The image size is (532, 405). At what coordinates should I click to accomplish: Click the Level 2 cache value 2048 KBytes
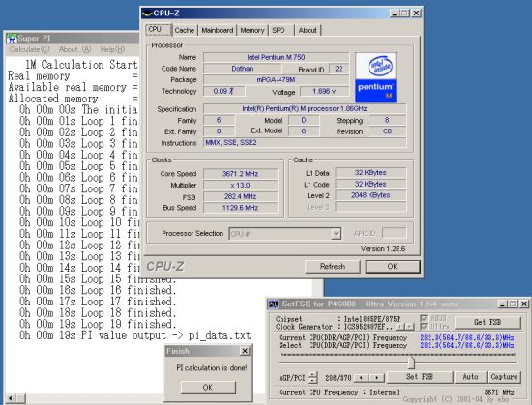tap(370, 195)
